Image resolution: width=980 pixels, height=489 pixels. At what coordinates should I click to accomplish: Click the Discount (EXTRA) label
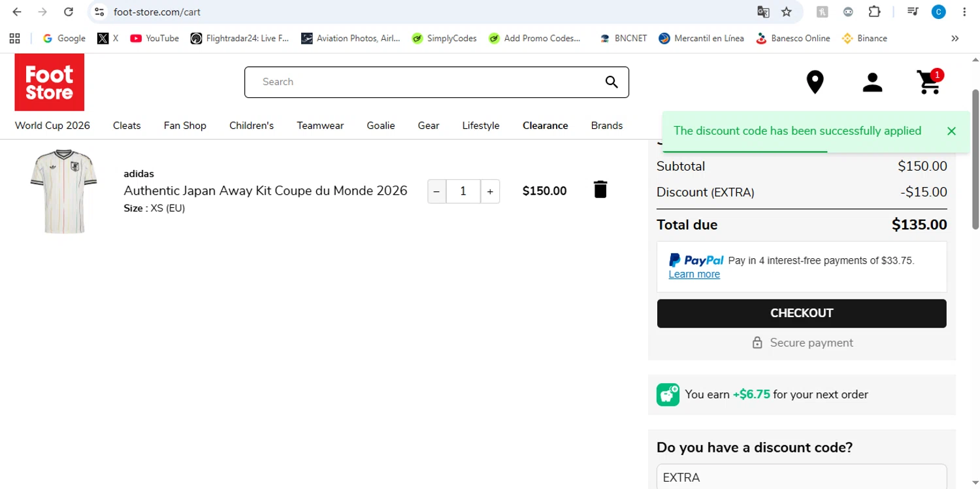(x=706, y=193)
